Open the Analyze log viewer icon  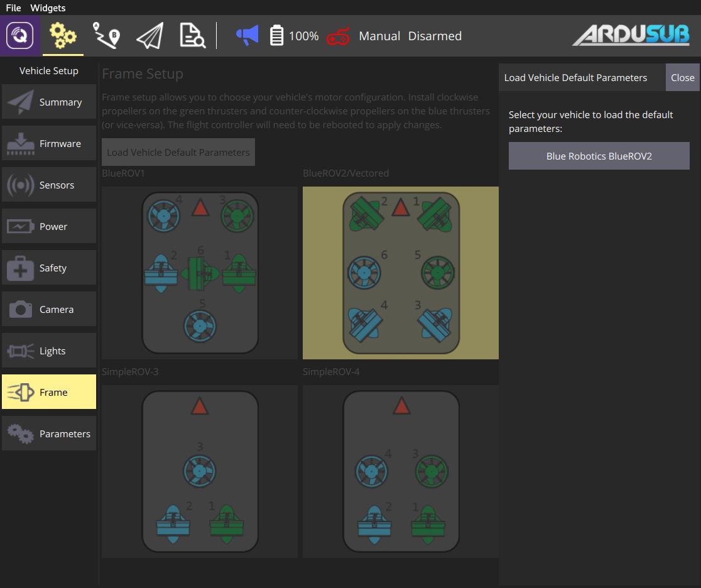tap(192, 36)
